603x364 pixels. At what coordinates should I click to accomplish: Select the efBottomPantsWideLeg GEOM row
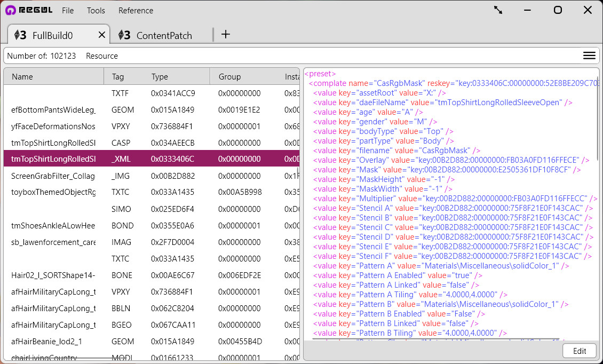(53, 110)
